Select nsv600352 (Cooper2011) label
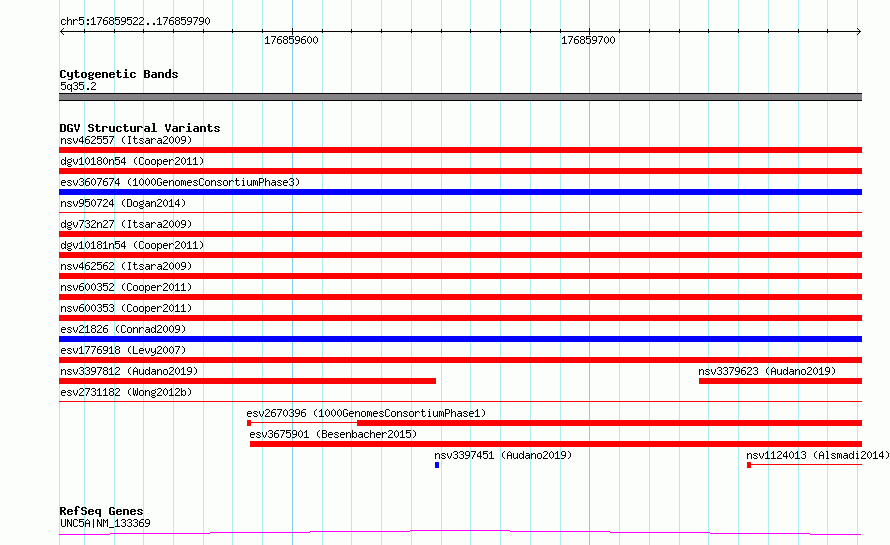This screenshot has width=890, height=545. pyautogui.click(x=126, y=287)
